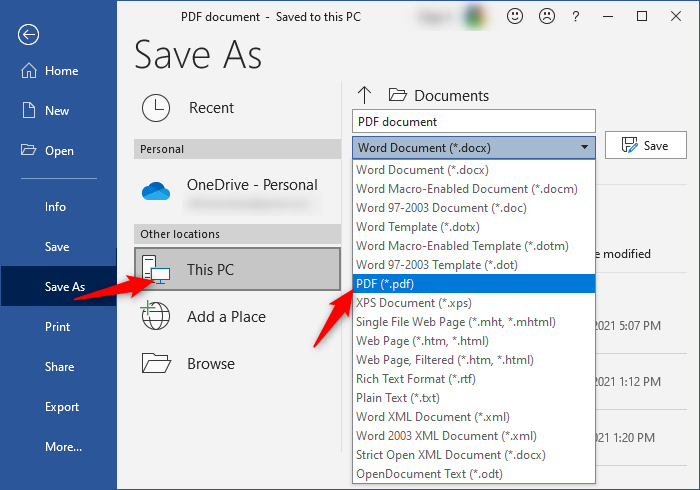Click the file row dated 1:20 PM

[x=642, y=437]
